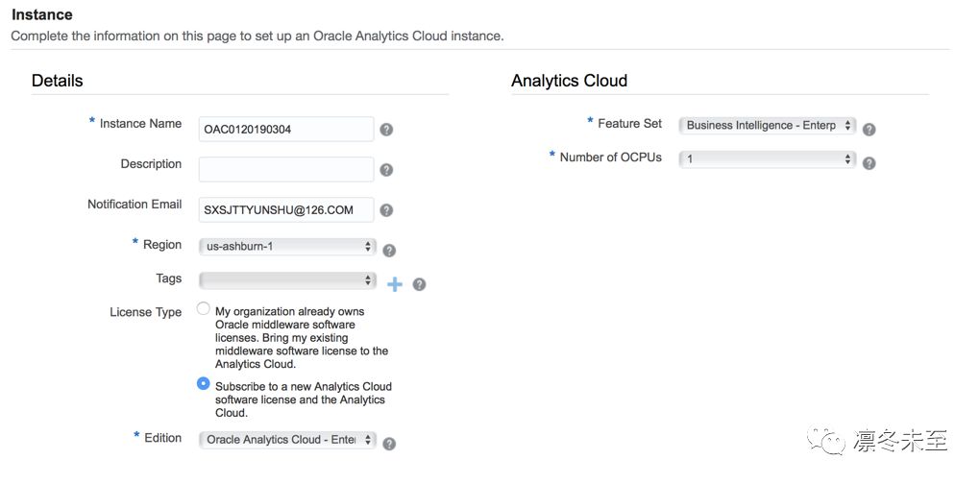Focus the empty Description input field

click(x=286, y=169)
